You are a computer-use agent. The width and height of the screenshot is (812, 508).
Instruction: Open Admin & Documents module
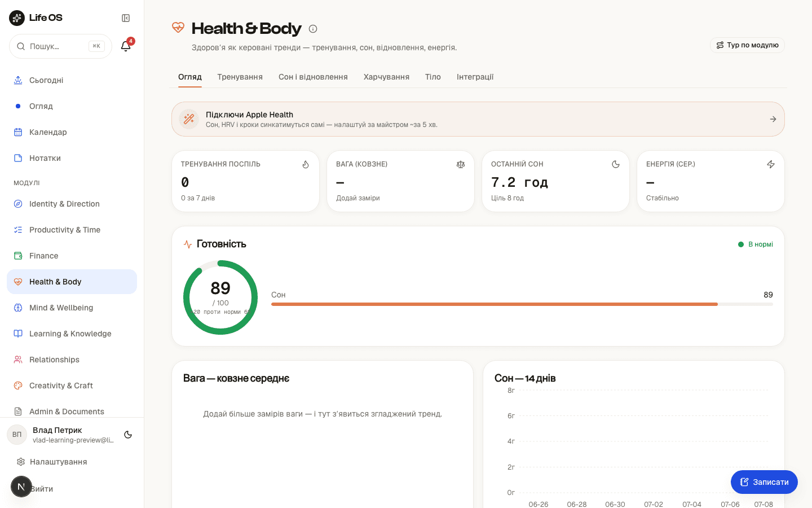click(x=72, y=411)
